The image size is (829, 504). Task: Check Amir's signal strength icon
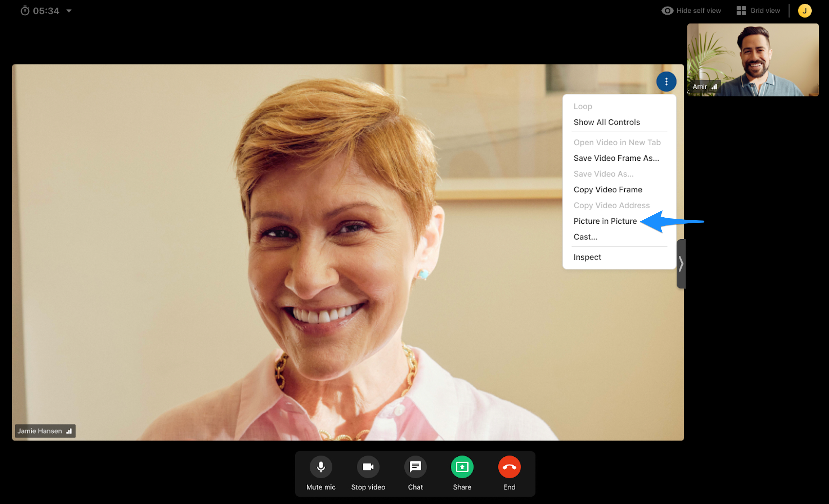coord(714,86)
